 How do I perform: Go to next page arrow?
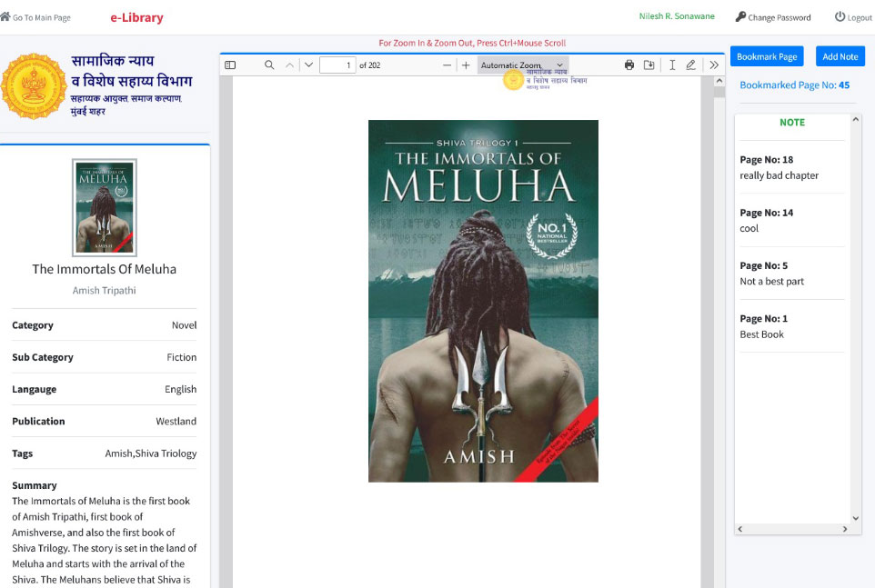tap(308, 65)
